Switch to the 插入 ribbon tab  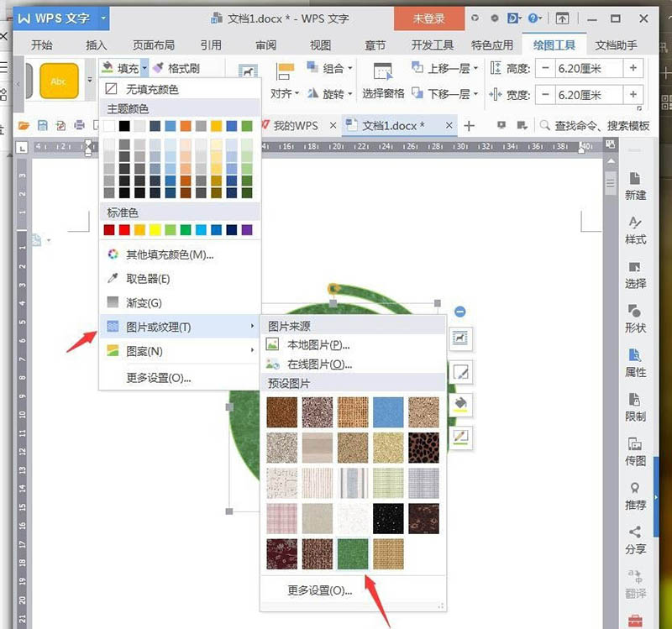96,45
